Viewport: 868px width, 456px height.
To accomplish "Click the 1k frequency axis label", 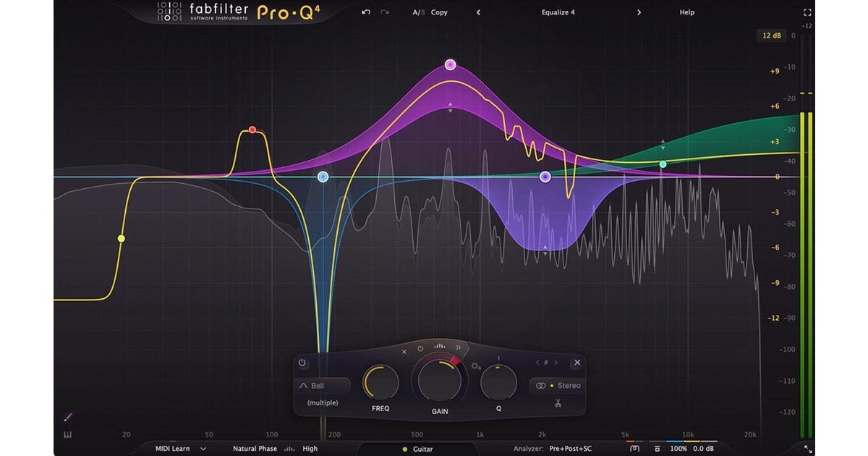I will (x=480, y=434).
